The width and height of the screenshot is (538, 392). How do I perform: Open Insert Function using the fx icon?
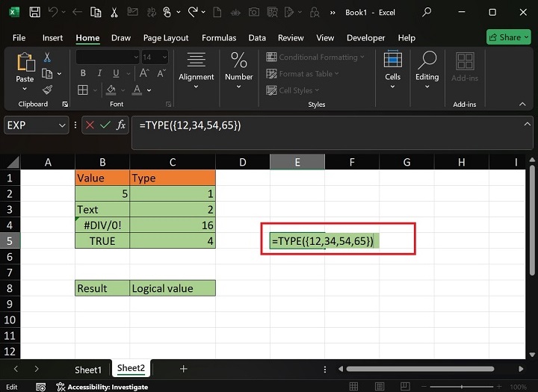click(x=122, y=125)
